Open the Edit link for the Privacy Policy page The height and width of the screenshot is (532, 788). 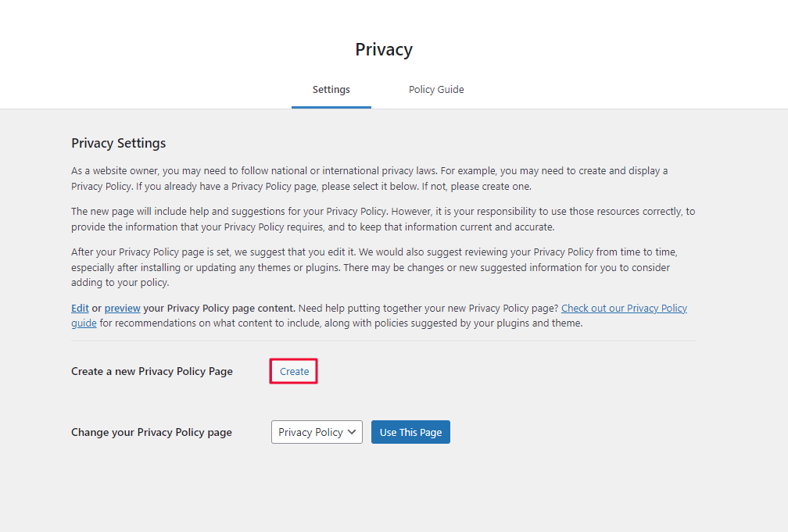tap(79, 308)
